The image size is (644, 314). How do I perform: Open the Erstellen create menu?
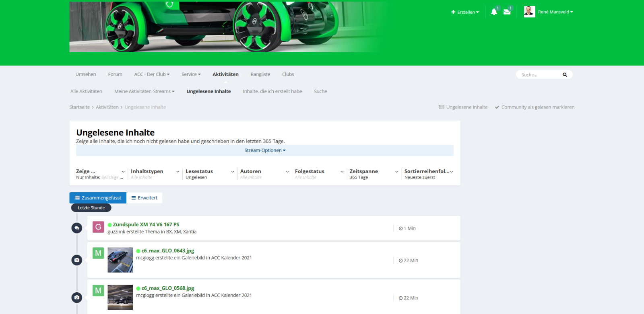click(465, 12)
